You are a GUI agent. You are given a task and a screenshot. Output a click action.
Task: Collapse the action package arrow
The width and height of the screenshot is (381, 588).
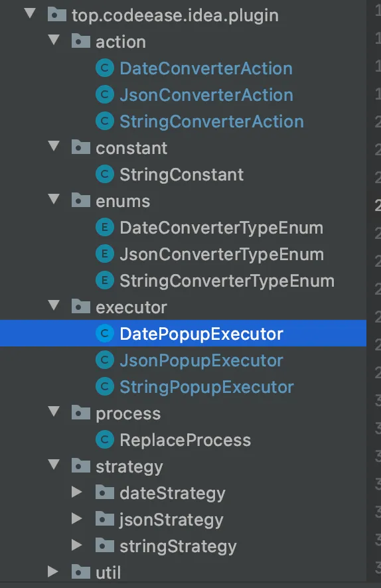tap(54, 40)
